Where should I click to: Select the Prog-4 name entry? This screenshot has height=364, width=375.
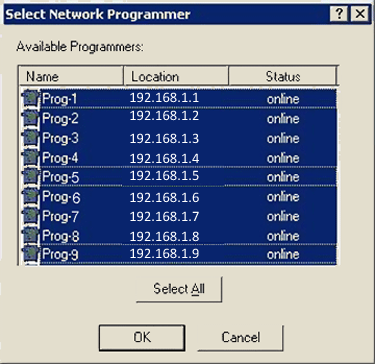click(x=60, y=158)
